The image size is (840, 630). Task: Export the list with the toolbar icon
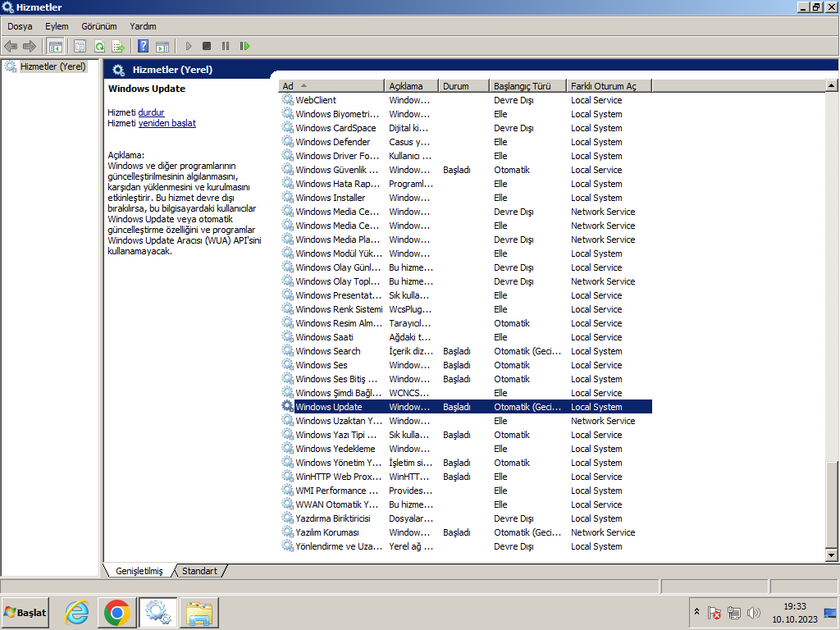118,46
